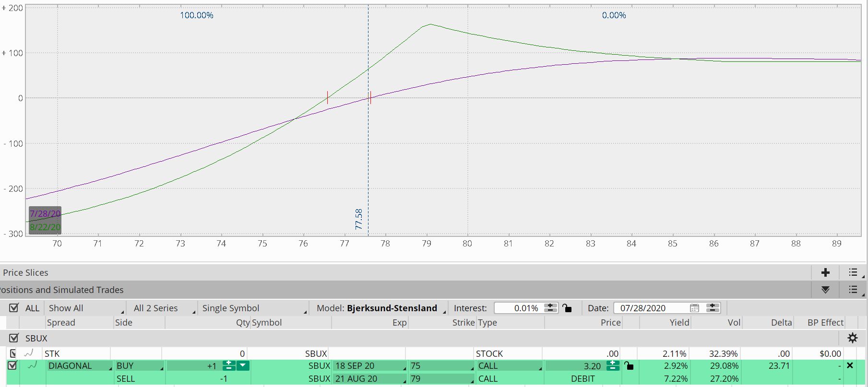Sort by the Exp column header
Viewport: 868px width, 387px height.
point(399,323)
